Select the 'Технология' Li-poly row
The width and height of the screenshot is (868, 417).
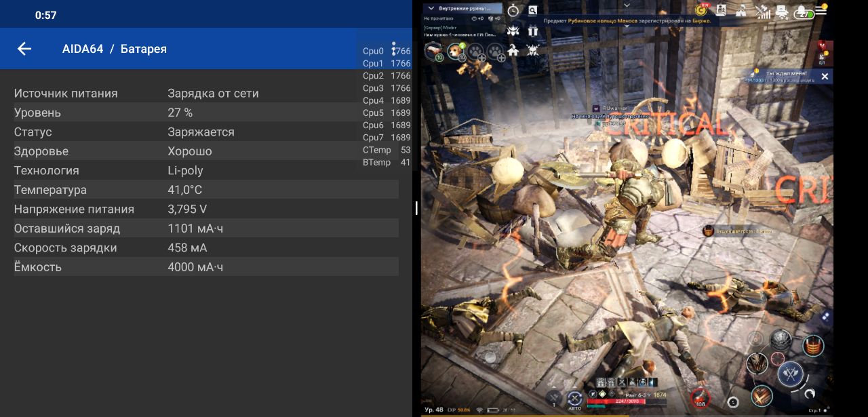click(206, 170)
